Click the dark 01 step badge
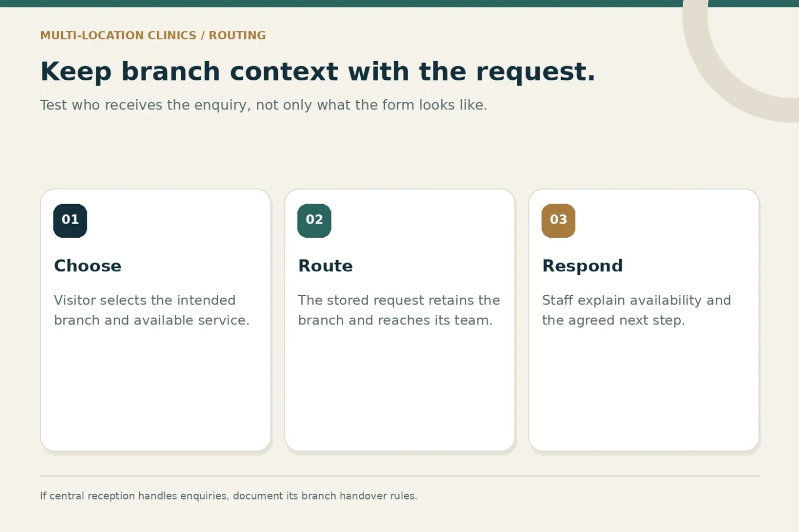The width and height of the screenshot is (799, 532). coord(70,220)
